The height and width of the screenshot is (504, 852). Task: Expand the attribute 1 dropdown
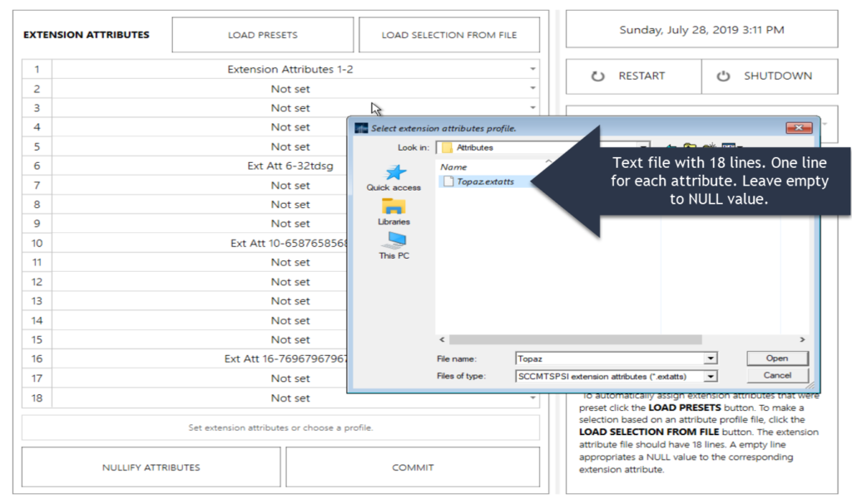(532, 70)
